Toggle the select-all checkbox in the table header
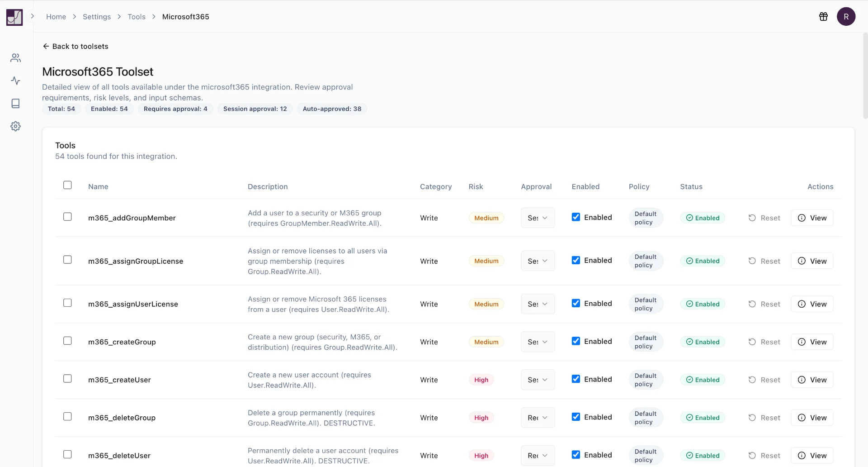The width and height of the screenshot is (868, 467). 67,185
